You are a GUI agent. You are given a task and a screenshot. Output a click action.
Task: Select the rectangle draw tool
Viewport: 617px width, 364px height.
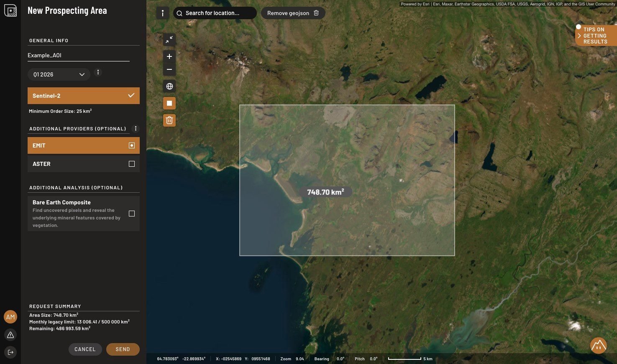click(x=169, y=103)
